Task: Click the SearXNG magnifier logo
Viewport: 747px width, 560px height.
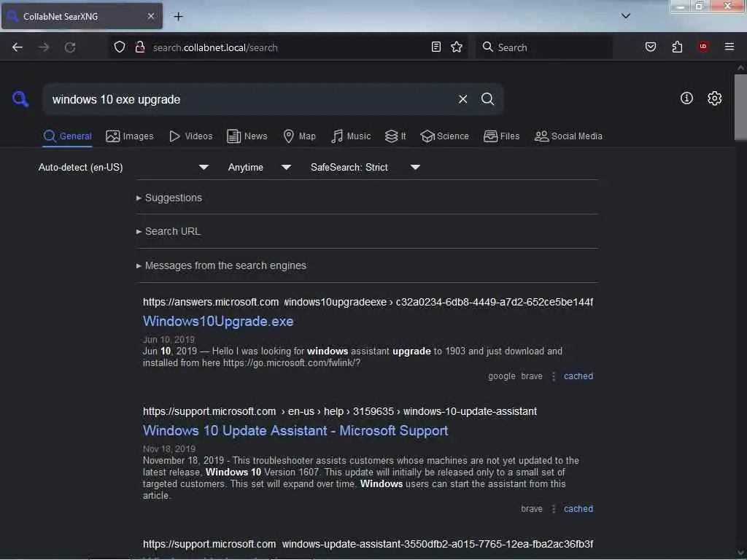Action: coord(20,99)
